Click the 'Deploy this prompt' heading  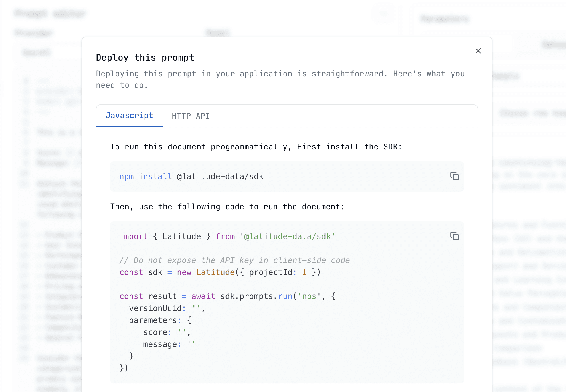coord(145,58)
